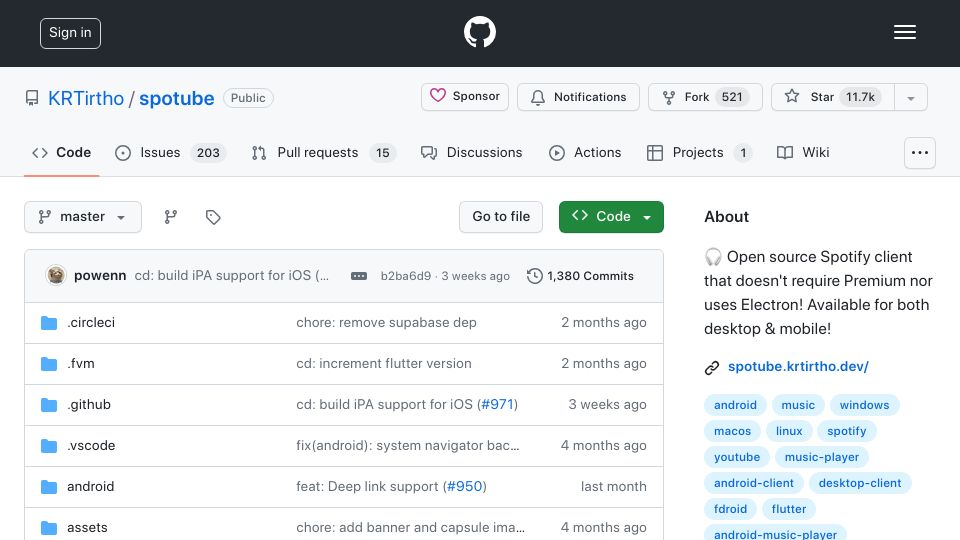
Task: Click the Sign in button
Action: point(70,33)
